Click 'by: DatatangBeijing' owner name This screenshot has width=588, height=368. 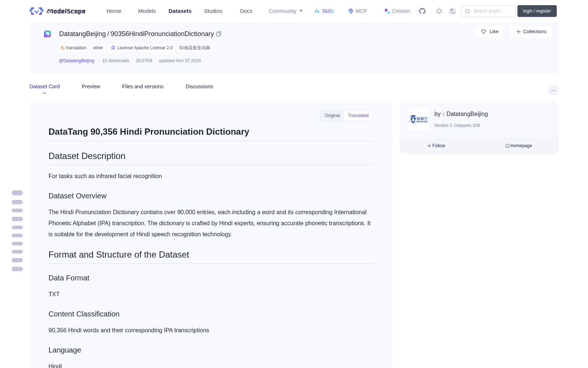[461, 114]
